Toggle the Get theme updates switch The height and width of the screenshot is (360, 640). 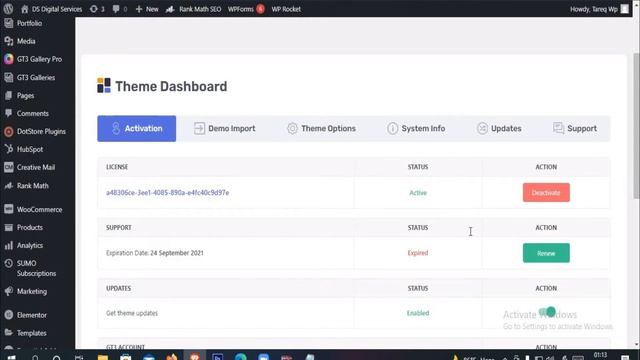tap(547, 313)
